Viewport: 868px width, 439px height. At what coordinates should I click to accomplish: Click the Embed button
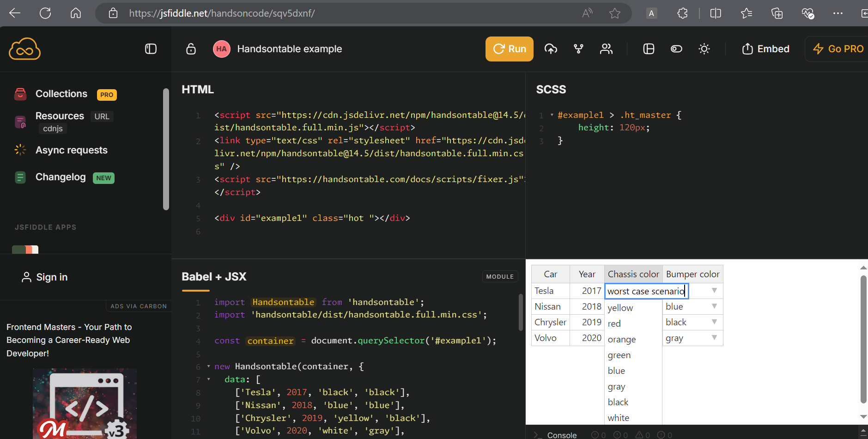point(765,49)
